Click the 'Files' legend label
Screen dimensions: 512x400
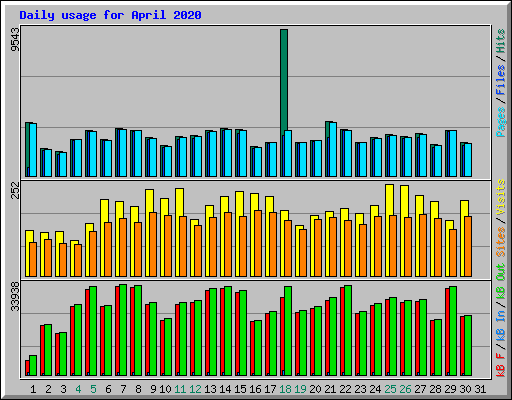501,79
